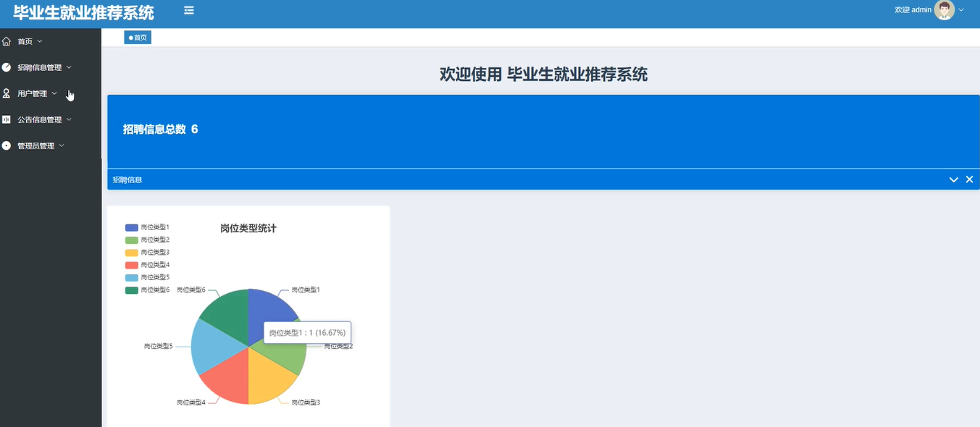Click the home icon in sidebar
This screenshot has height=427, width=980.
pos(7,41)
